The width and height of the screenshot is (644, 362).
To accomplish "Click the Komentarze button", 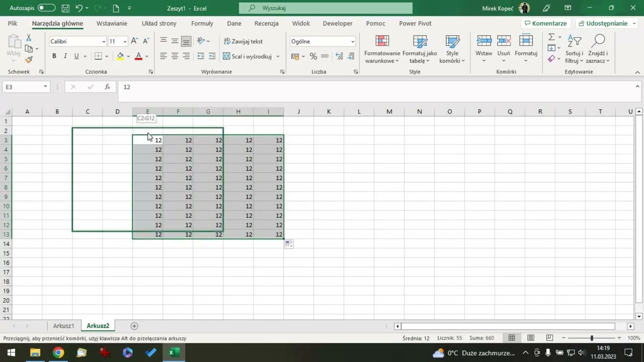I will pyautogui.click(x=545, y=23).
